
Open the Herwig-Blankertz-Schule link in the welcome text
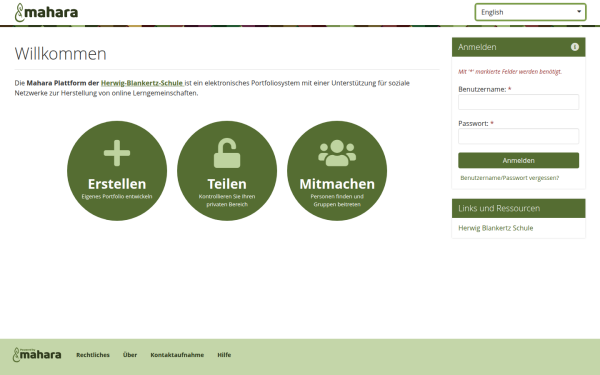pyautogui.click(x=142, y=83)
